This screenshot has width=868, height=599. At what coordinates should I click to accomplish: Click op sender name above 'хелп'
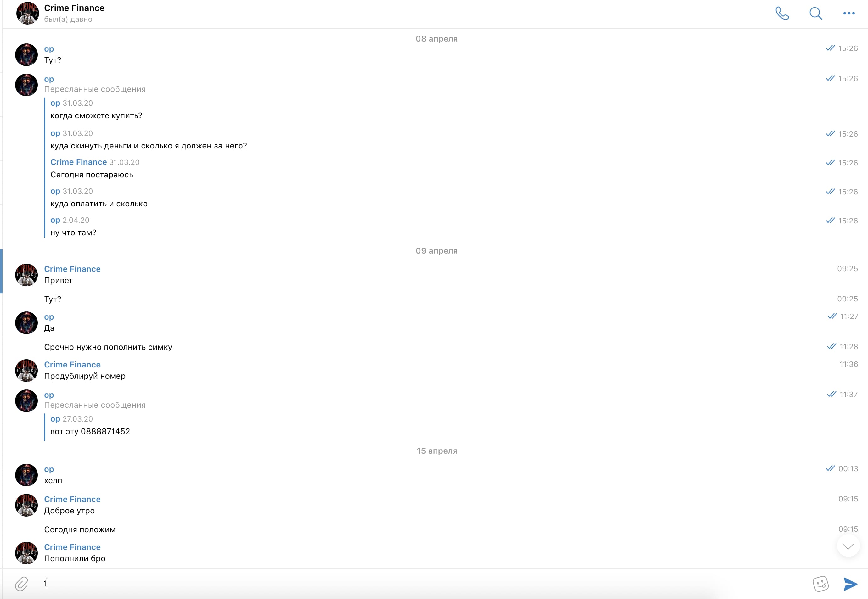click(49, 469)
